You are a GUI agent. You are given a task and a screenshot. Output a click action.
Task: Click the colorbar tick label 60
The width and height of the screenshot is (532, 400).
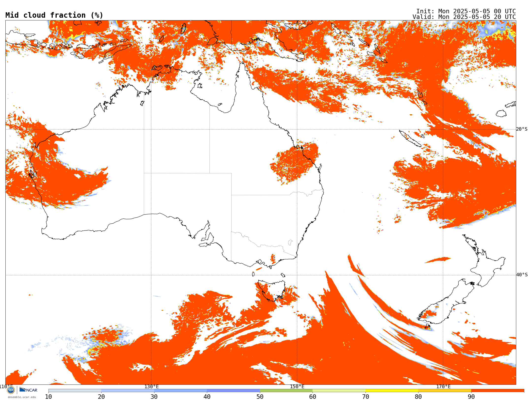313,397
